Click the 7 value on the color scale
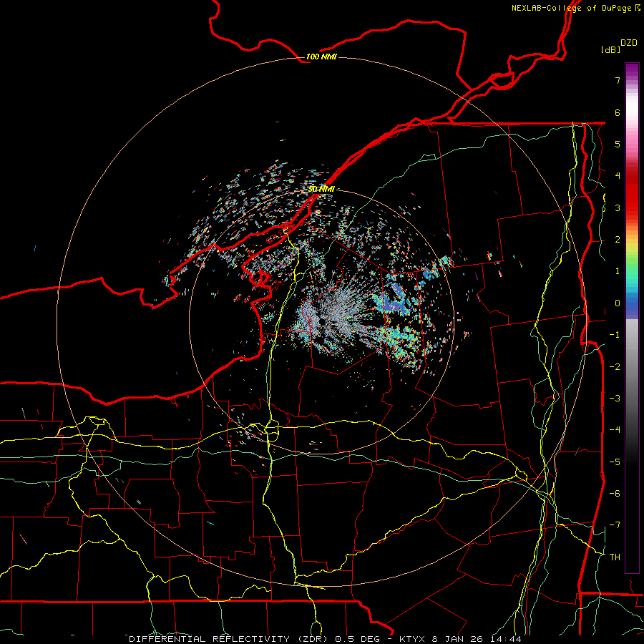The height and width of the screenshot is (644, 644). (618, 80)
